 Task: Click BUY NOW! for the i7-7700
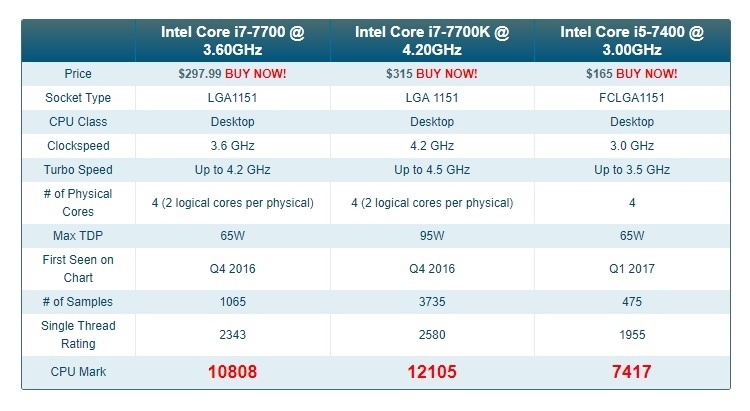[x=255, y=74]
